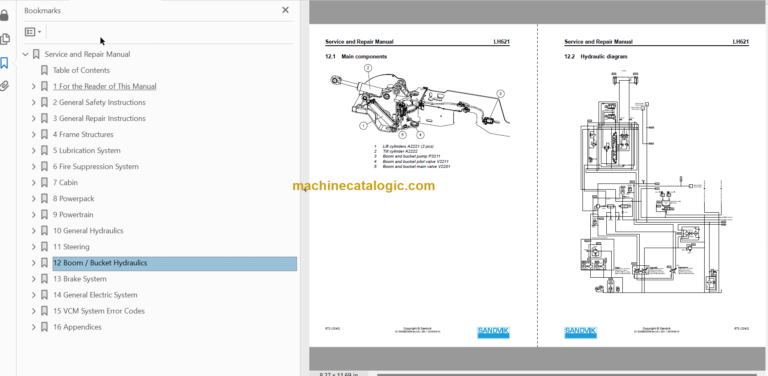Select highlighted 12 Boom / Bucket Hydraulics
Image resolution: width=768 pixels, height=376 pixels.
[174, 263]
